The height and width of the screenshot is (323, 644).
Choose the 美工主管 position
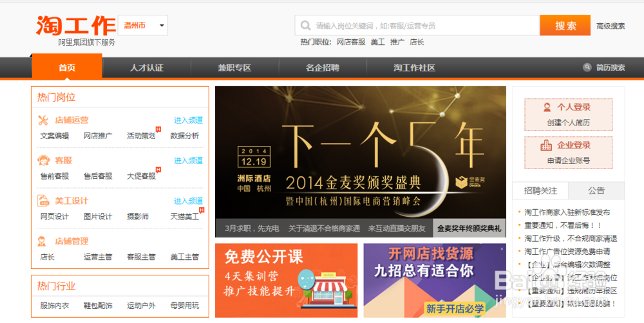185,257
